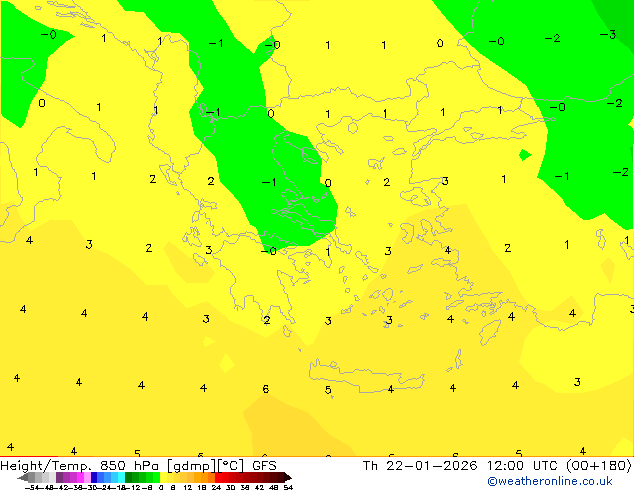Click the '850 hPa' level label

point(129,466)
